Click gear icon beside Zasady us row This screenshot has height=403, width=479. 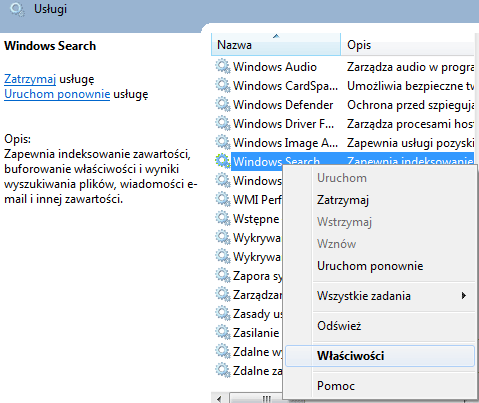click(x=222, y=313)
